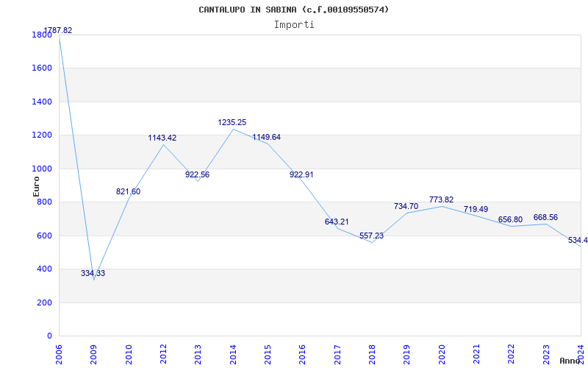Click the chart title CANTALUPO IN SABINA
This screenshot has height=368, width=588.
coord(294,10)
